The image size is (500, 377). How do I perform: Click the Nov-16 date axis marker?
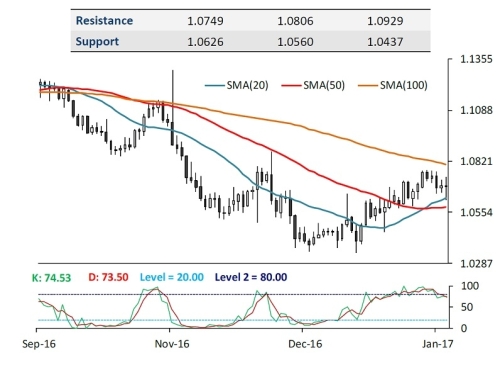click(x=172, y=344)
